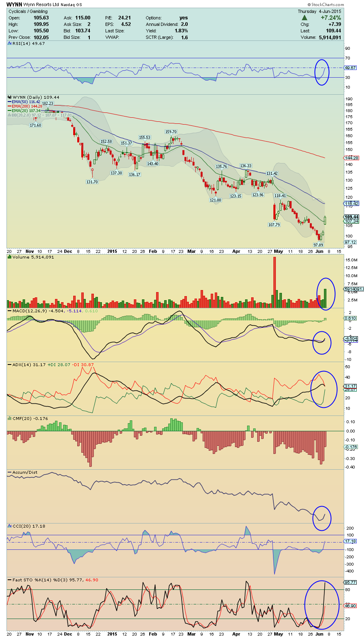Click the header Volume value 5,914,091
Viewport: 364px width, 638px height.
pos(330,37)
